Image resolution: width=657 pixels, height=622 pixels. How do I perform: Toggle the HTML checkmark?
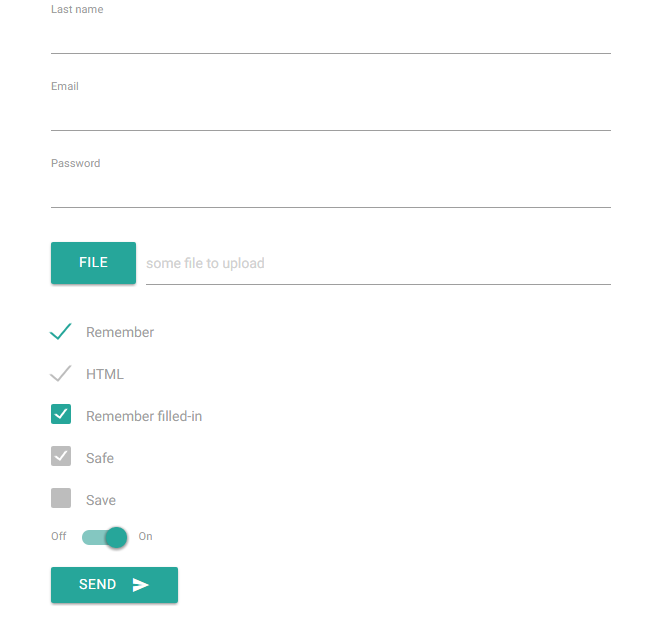(x=61, y=374)
